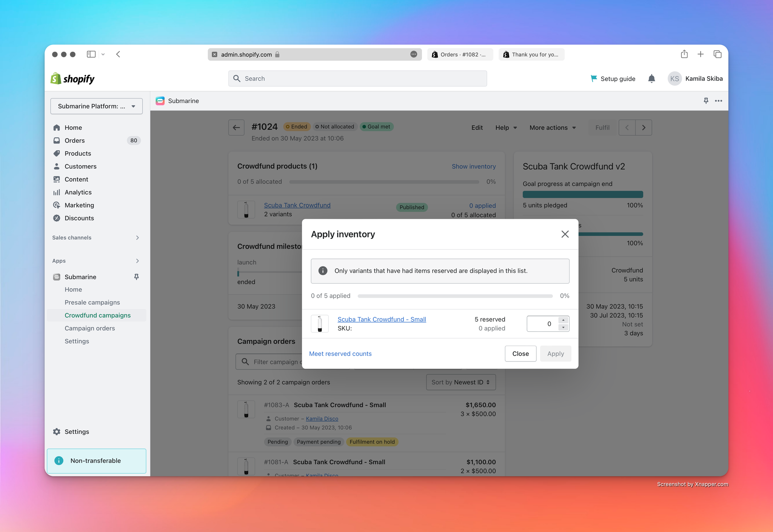Open the Setup guide flag
Screen dimensions: 773x532
coord(613,78)
